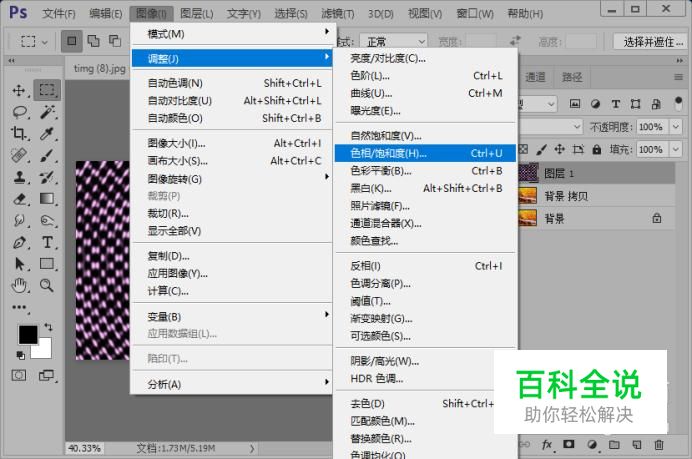This screenshot has height=459, width=692.
Task: Choose 反相(I) from adjustments submenu
Action: click(x=425, y=266)
